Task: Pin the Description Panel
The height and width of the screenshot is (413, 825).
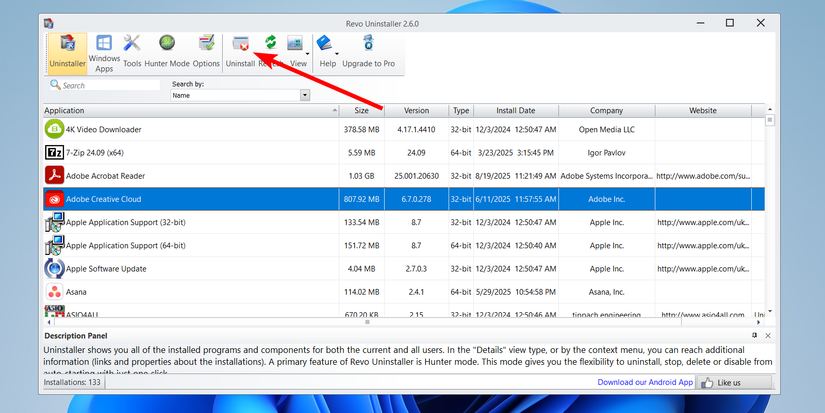Action: coord(754,335)
